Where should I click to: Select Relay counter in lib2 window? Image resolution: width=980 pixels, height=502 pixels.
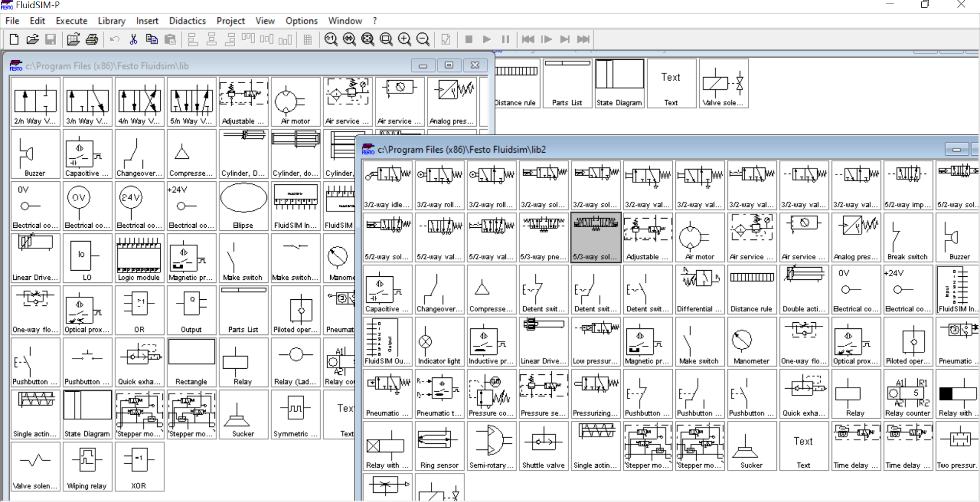pyautogui.click(x=908, y=394)
